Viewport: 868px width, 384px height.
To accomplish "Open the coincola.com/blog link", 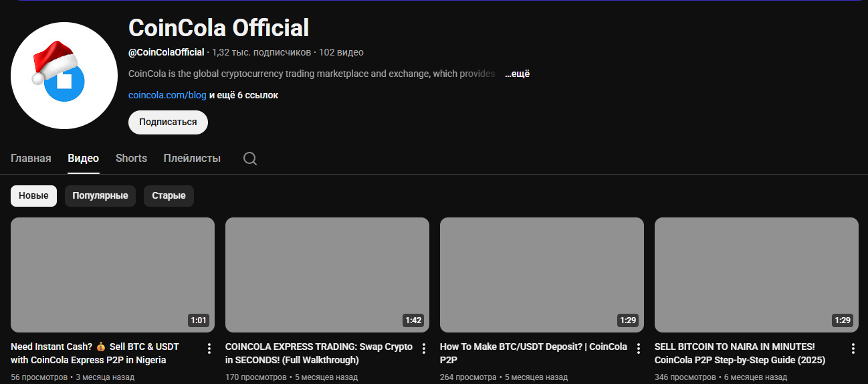I will [167, 96].
